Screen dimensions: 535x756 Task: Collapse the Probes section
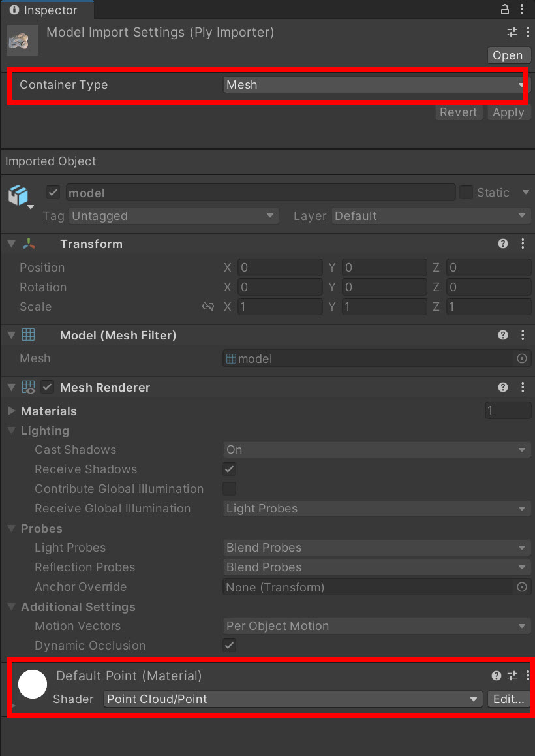(x=12, y=528)
